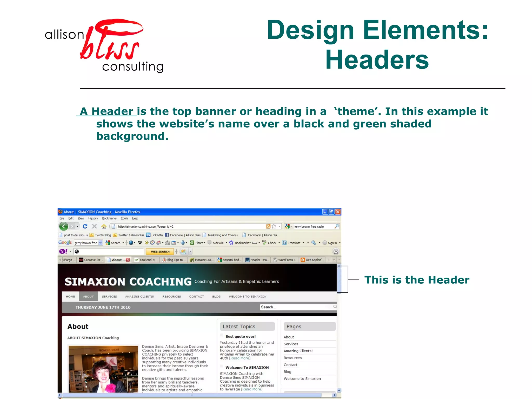Screen dimensions: 532x399
Task: Click the blue plus icon on Google toolbar
Action: [x=183, y=243]
